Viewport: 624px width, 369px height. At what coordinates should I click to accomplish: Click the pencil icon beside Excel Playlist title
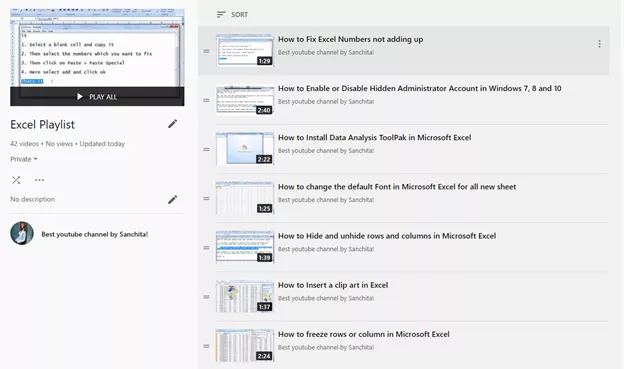point(172,124)
